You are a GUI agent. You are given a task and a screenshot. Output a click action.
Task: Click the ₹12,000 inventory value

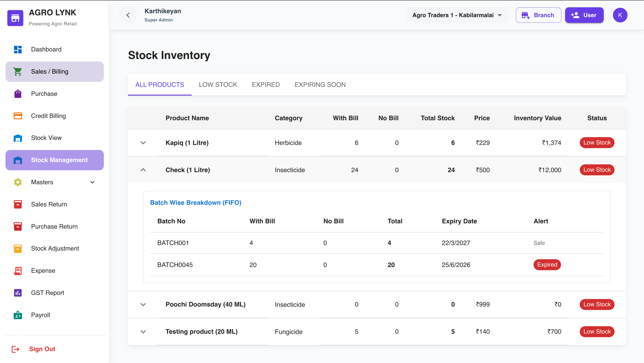[x=550, y=170]
